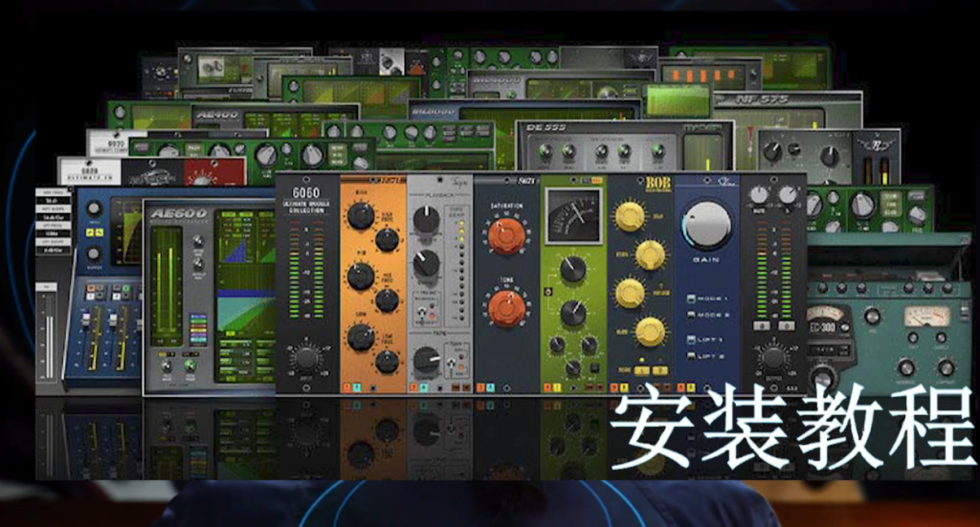
Task: Toggle the MODE 2 switch
Action: tap(692, 316)
